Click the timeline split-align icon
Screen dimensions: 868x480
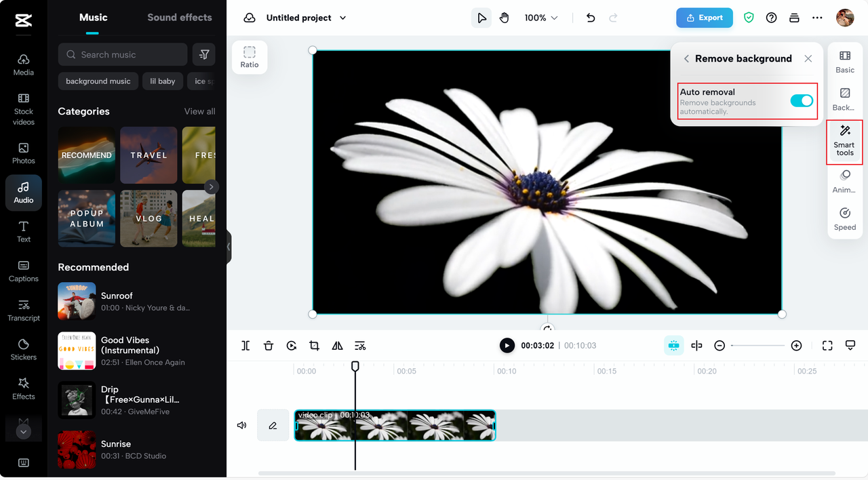point(696,346)
